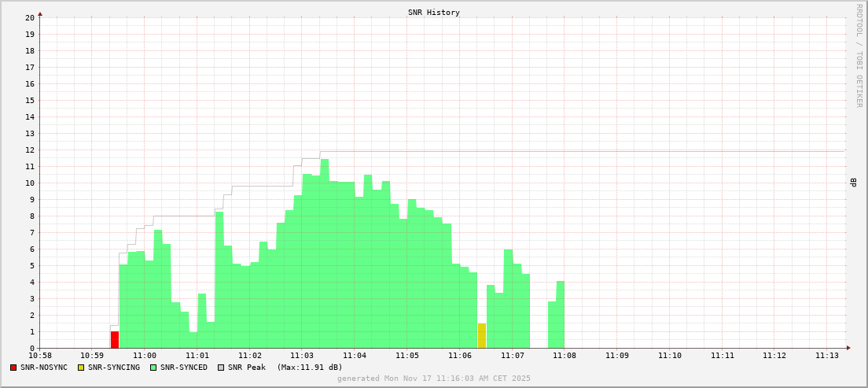Image resolution: width=868 pixels, height=388 pixels.
Task: Click the RRDTOOL / TOBI OETIKER watermark
Action: point(859,55)
